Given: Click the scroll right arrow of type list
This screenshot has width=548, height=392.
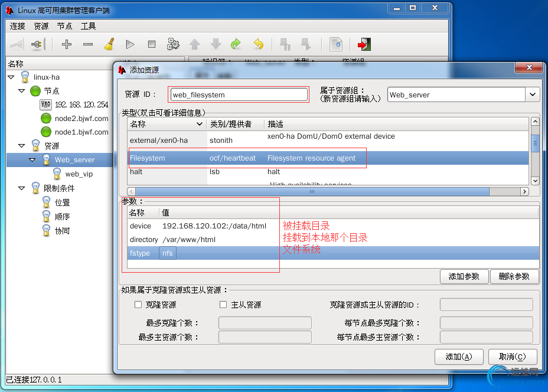Looking at the screenshot, I should coord(524,191).
